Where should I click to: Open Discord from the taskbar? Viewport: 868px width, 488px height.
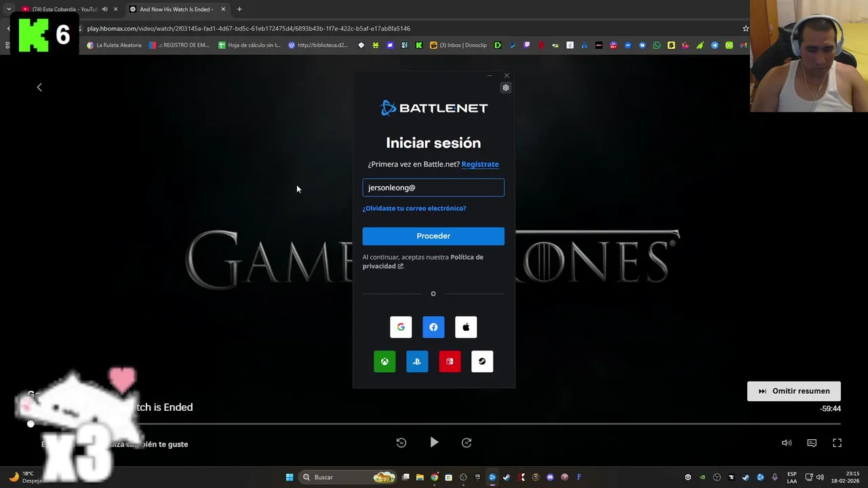(x=550, y=477)
